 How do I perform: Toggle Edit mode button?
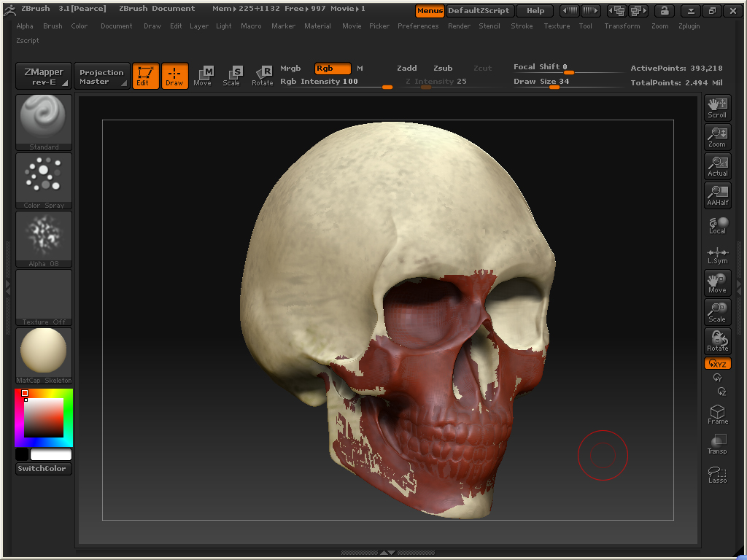pyautogui.click(x=145, y=76)
